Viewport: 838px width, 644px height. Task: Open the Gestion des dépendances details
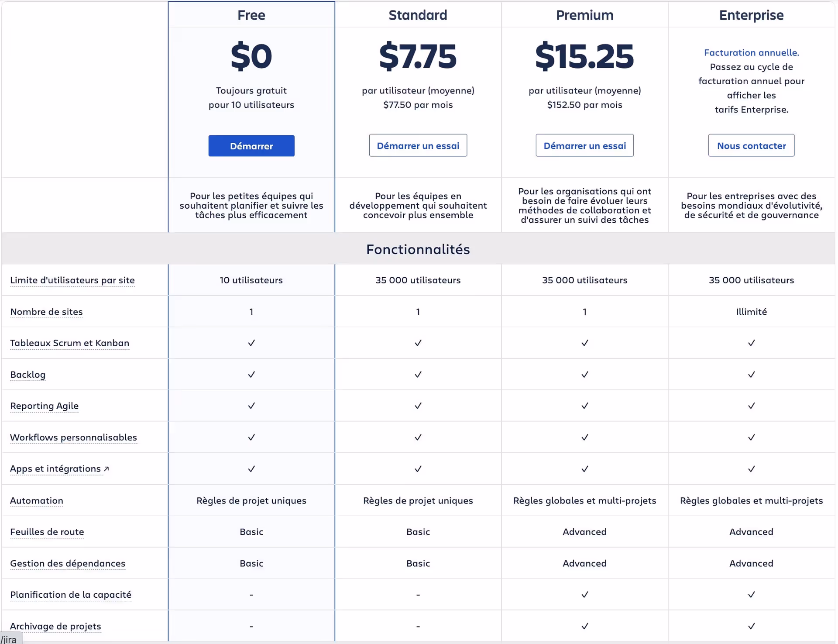[67, 563]
